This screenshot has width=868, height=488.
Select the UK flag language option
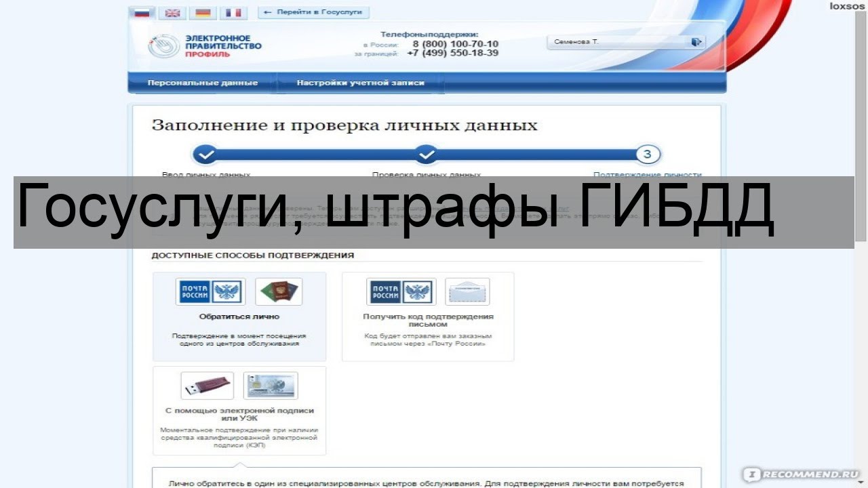pos(173,13)
